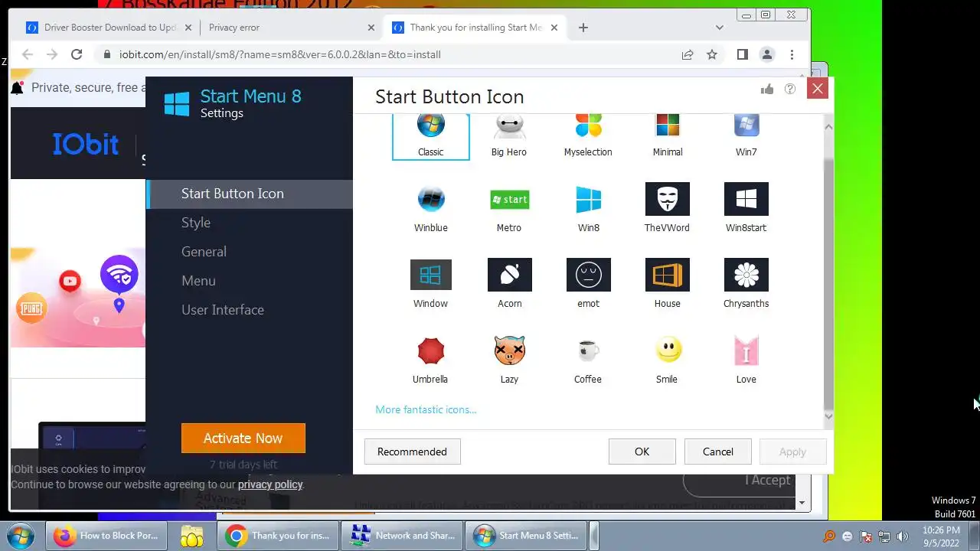Viewport: 980px width, 551px height.
Task: Open Network and Sharing taskbar item
Action: (x=403, y=536)
